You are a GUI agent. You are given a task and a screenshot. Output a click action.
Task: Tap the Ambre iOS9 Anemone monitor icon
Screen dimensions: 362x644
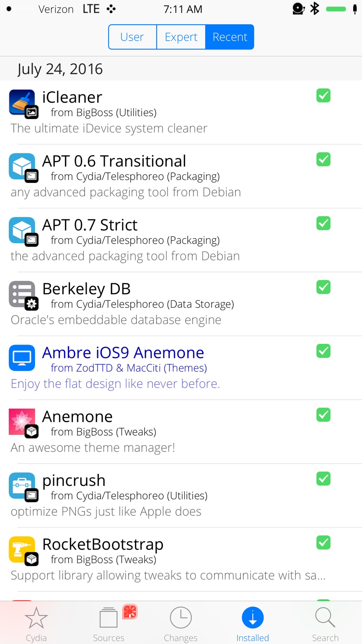[22, 358]
